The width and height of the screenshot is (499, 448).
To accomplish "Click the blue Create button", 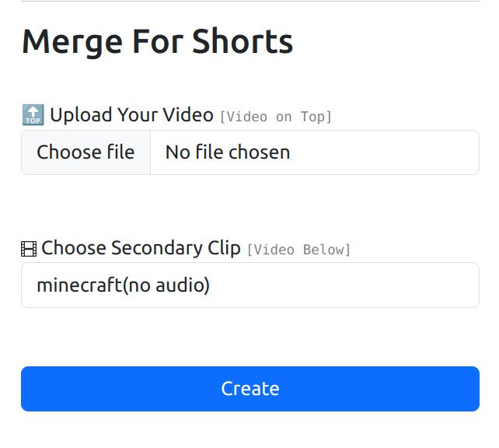I will pos(250,389).
